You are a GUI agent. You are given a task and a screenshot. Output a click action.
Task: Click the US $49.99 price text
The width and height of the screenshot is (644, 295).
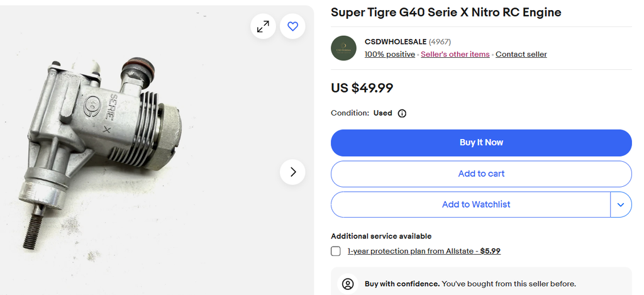tap(362, 88)
